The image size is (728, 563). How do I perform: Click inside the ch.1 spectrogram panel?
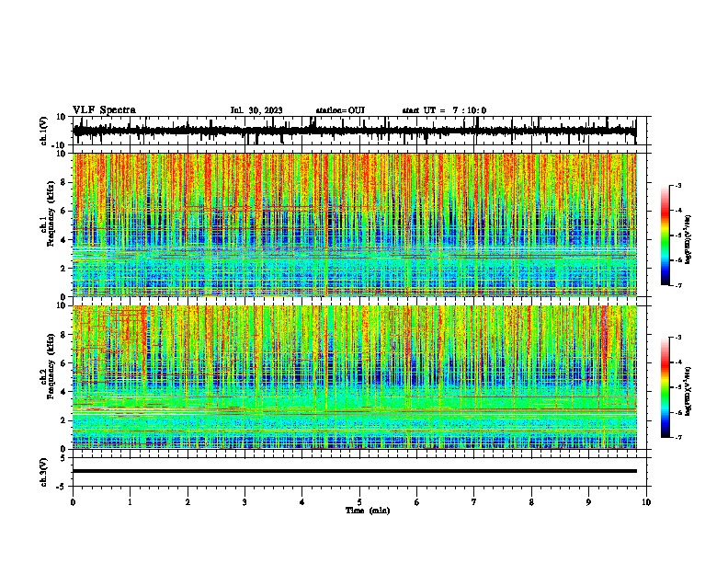click(x=355, y=224)
